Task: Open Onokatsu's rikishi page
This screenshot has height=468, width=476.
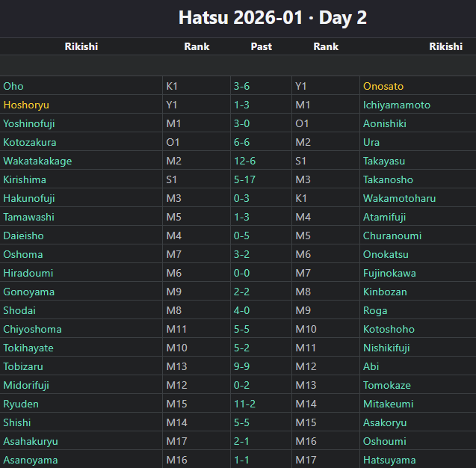Action: pos(386,254)
